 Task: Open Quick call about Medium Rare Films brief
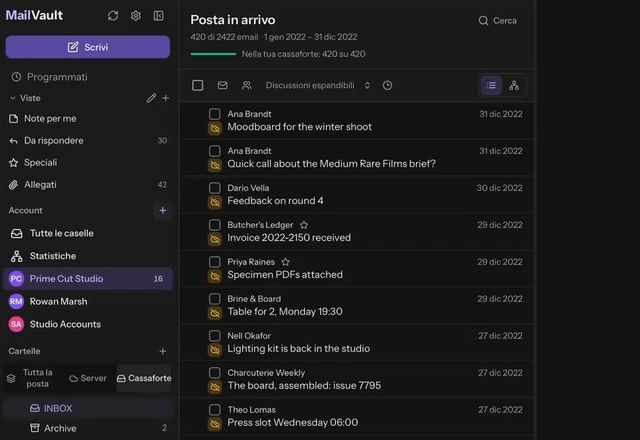tap(357, 158)
